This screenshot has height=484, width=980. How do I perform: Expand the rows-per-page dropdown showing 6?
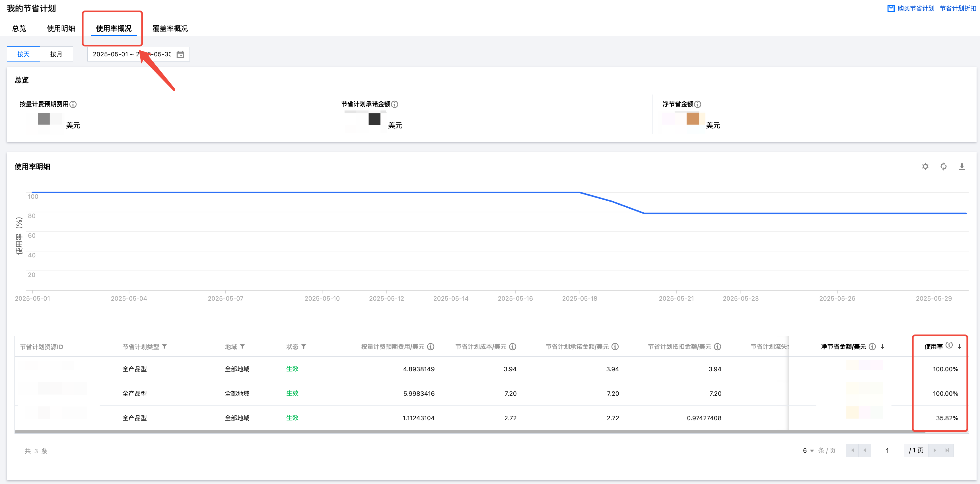(x=808, y=450)
